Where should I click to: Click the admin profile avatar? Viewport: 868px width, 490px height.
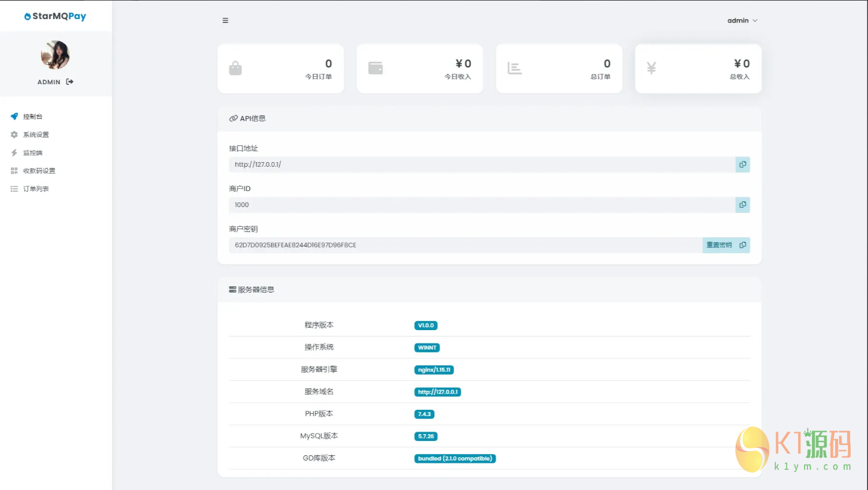55,55
